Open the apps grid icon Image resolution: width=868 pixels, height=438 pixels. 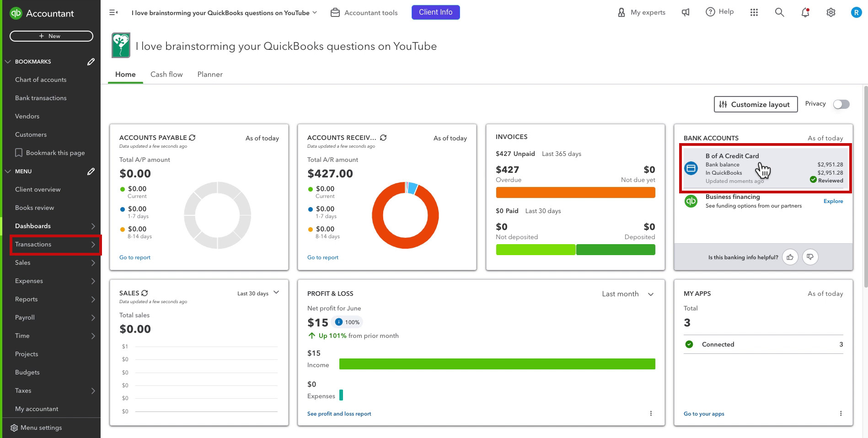tap(754, 12)
